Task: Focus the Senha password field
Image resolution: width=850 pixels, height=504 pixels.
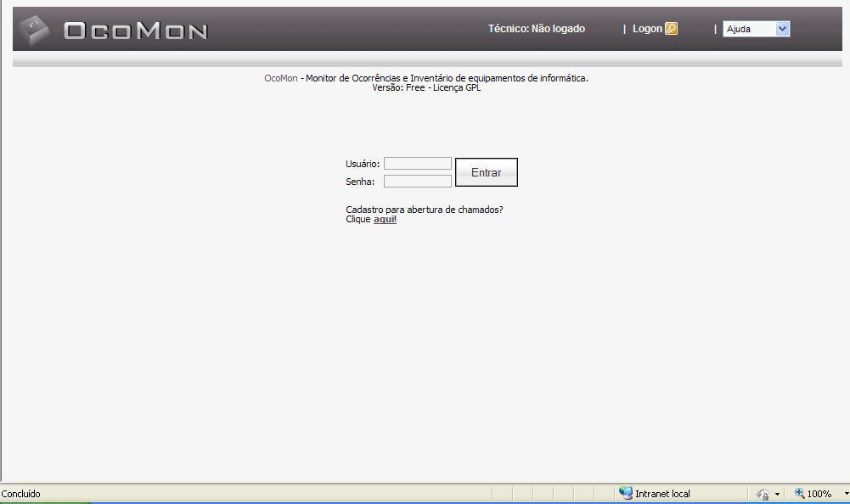Action: (418, 181)
